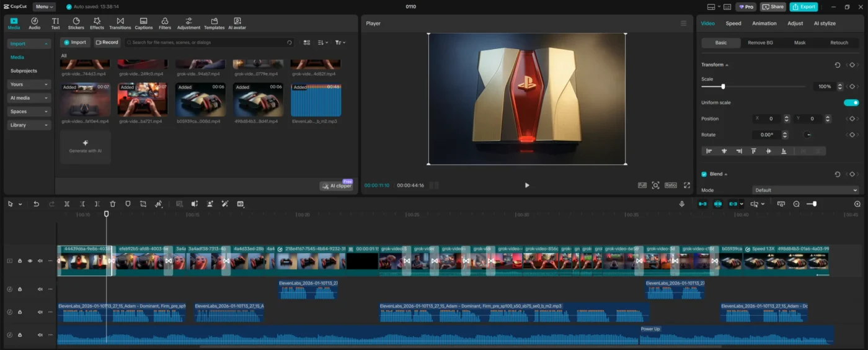Play the video in the Player

tap(527, 185)
